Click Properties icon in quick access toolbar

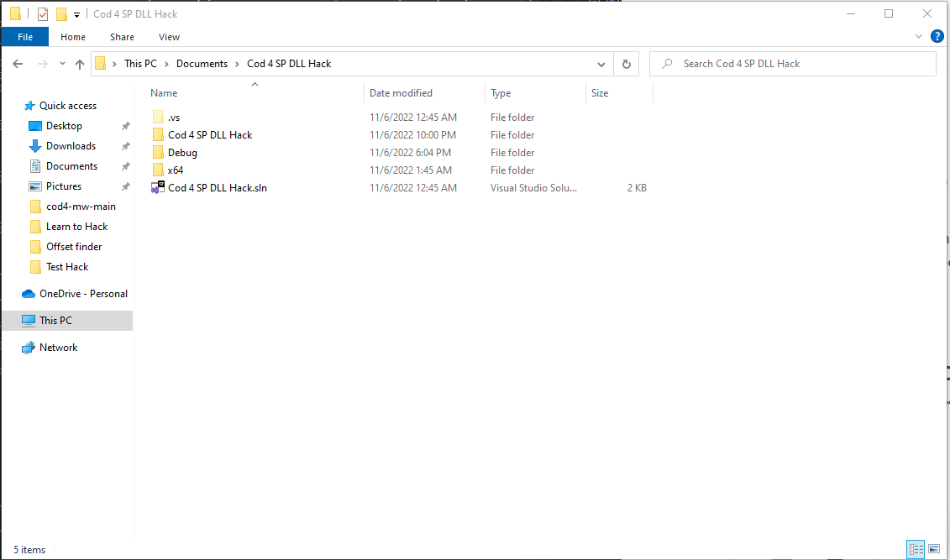[42, 14]
